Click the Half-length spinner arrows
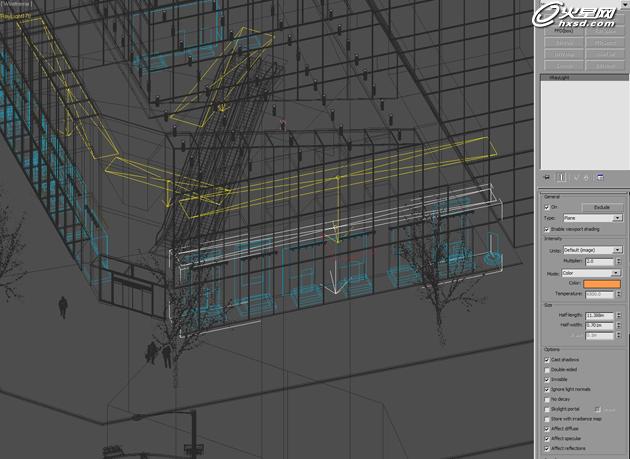This screenshot has height=459, width=630. coord(620,315)
